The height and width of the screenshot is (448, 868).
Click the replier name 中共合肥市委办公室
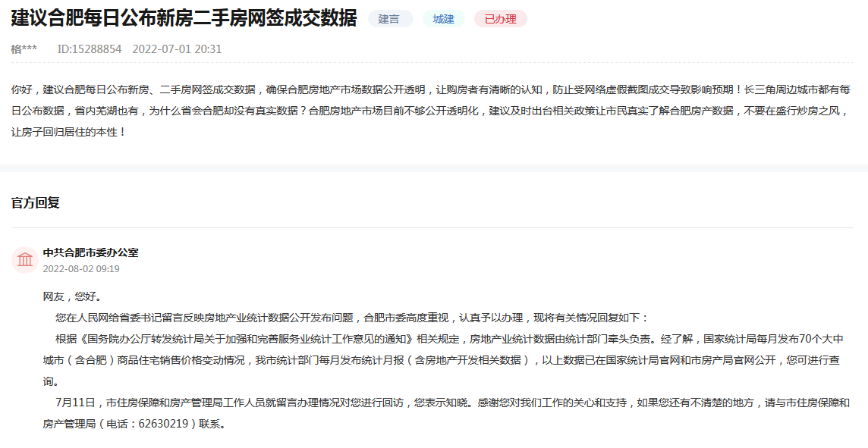pyautogui.click(x=91, y=252)
